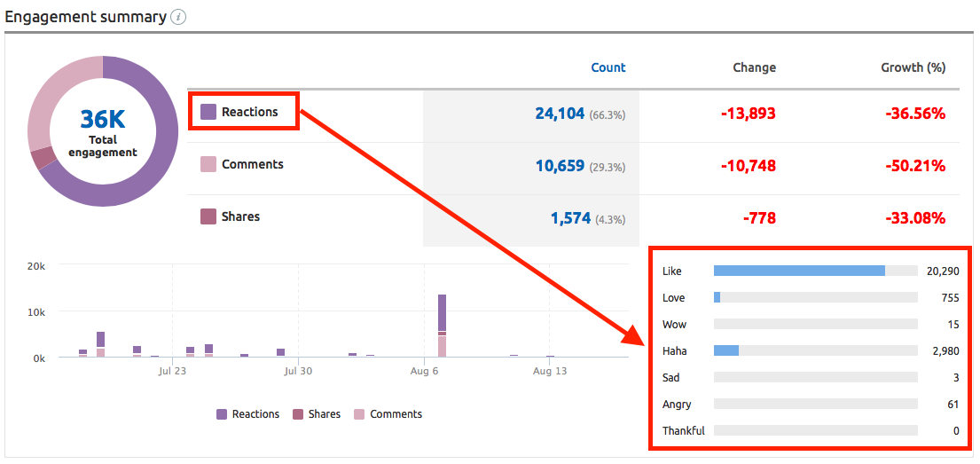Click the 10k y-axis label
980x464 pixels.
37,312
